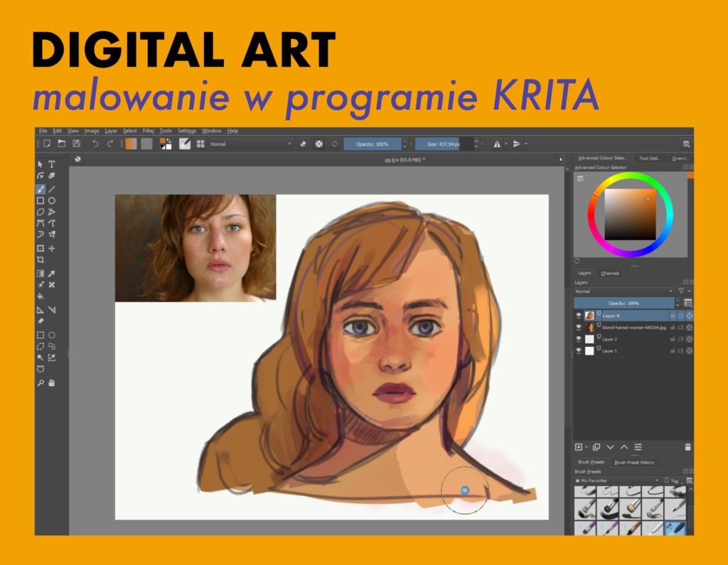Open the add layer dropdown arrow

(587, 447)
